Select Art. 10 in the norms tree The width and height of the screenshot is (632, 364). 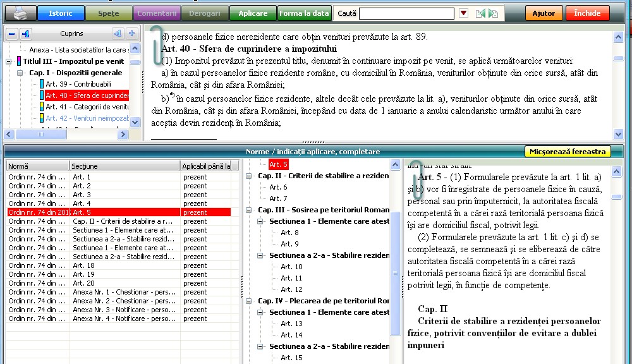click(291, 267)
